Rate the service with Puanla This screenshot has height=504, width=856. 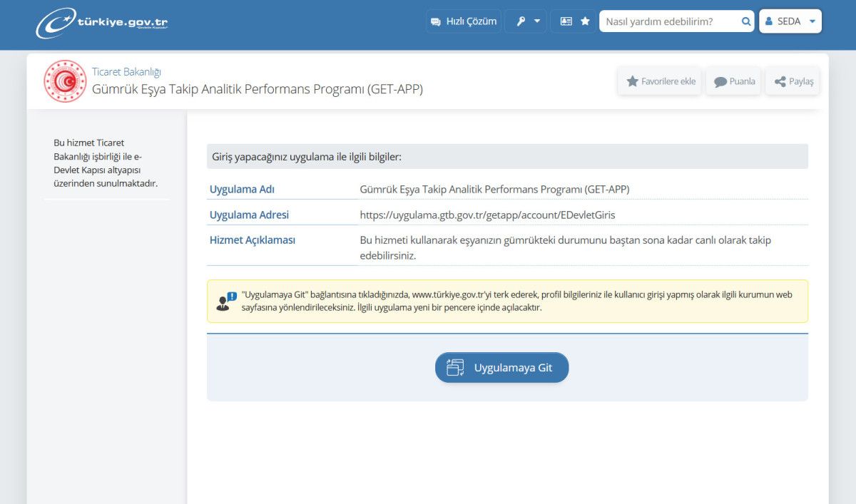click(733, 81)
